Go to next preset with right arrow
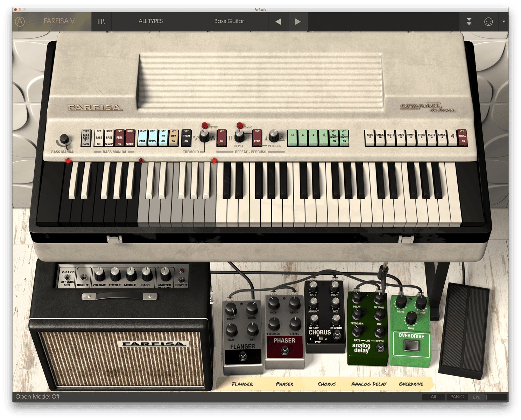The image size is (521, 420). (298, 22)
